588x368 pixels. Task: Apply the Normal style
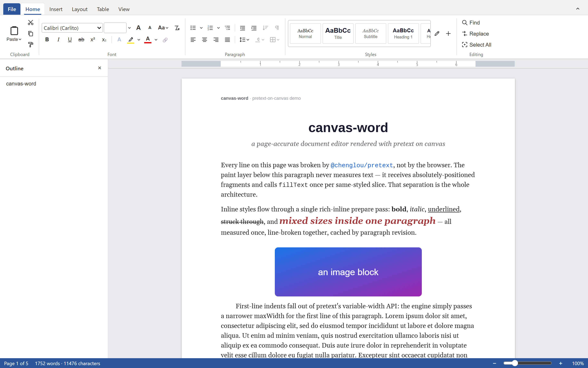[305, 34]
